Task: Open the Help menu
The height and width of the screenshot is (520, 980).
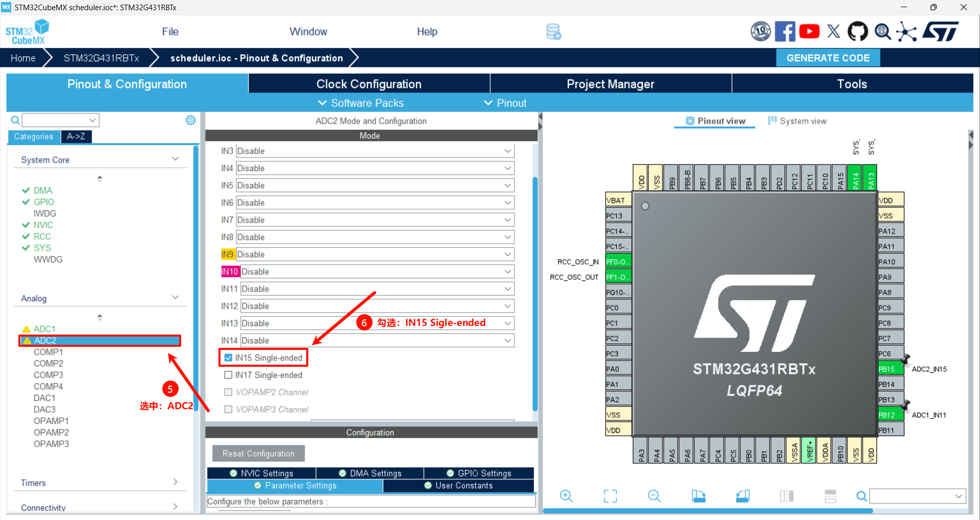Action: tap(427, 32)
